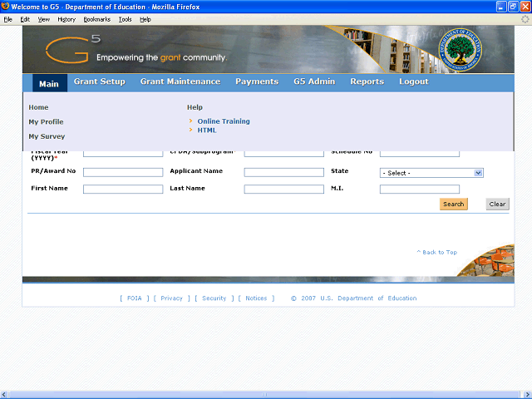Open the Grant Setup tab
532x399 pixels.
(100, 81)
